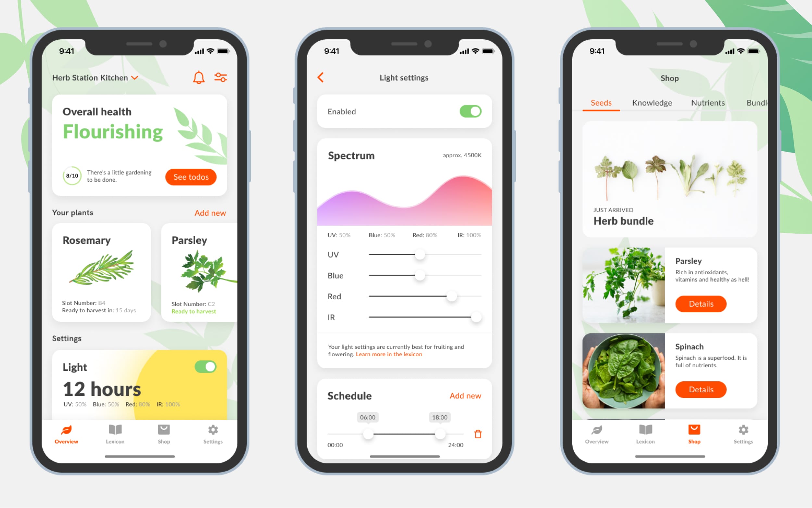This screenshot has height=508, width=812.
Task: Tap the Parsley Details button in Shop
Action: (700, 304)
